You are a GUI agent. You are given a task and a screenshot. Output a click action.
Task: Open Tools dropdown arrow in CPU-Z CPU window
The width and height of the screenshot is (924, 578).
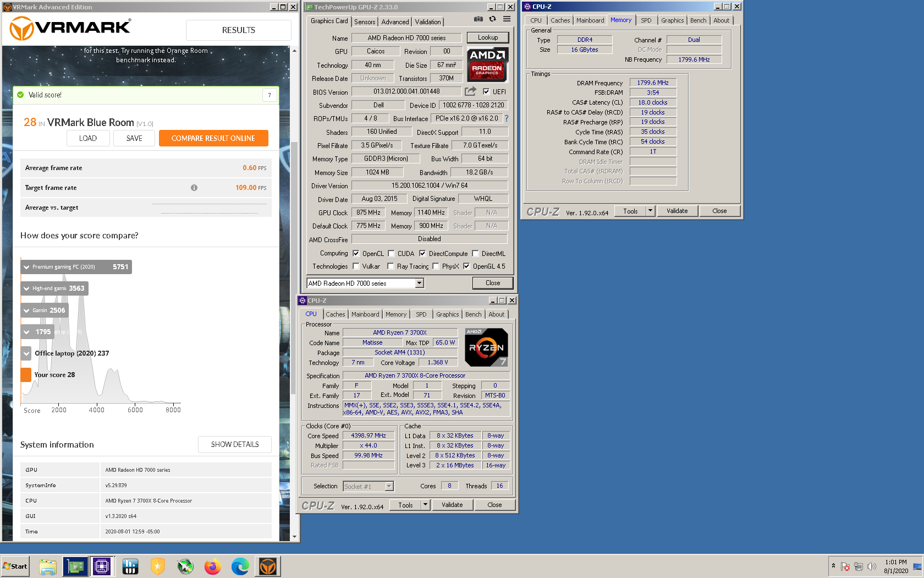point(425,505)
